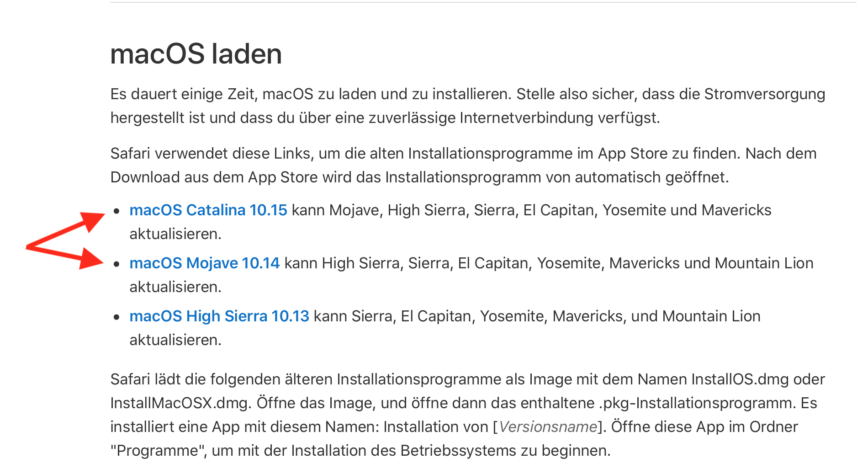
Task: Click the horizontal divider line at the top
Action: [483, 2]
